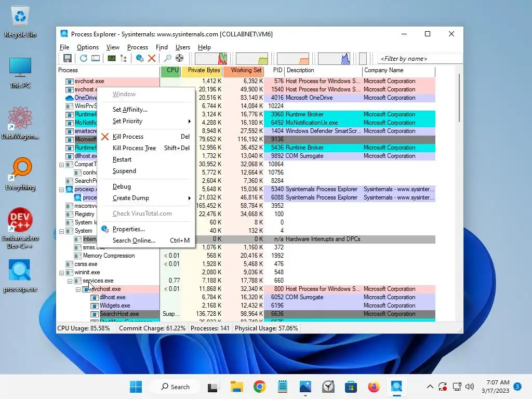
Task: Open the Windows Start button
Action: [x=136, y=387]
